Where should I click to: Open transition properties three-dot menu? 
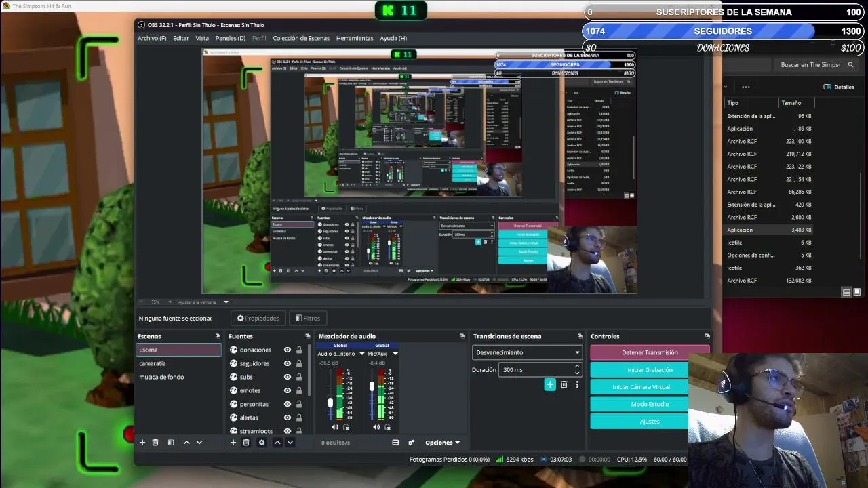point(577,385)
